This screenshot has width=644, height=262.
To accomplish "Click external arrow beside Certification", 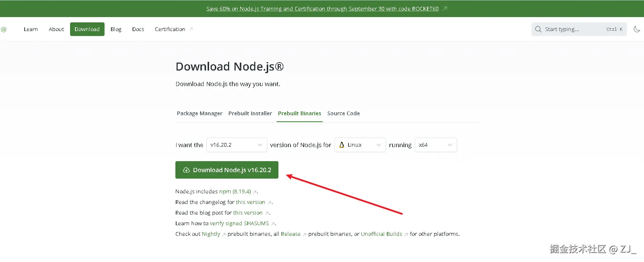I will click(x=191, y=29).
